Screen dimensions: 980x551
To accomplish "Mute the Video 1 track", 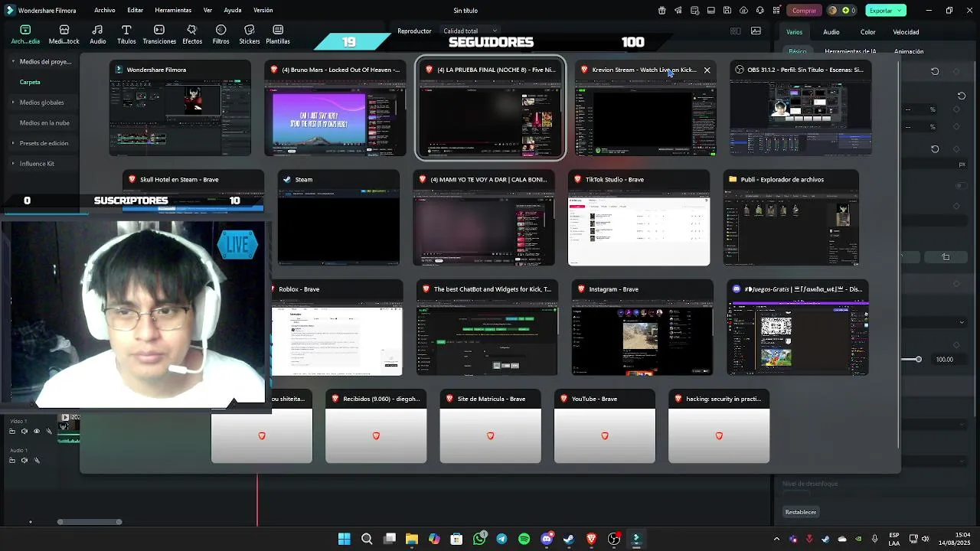I will point(24,432).
